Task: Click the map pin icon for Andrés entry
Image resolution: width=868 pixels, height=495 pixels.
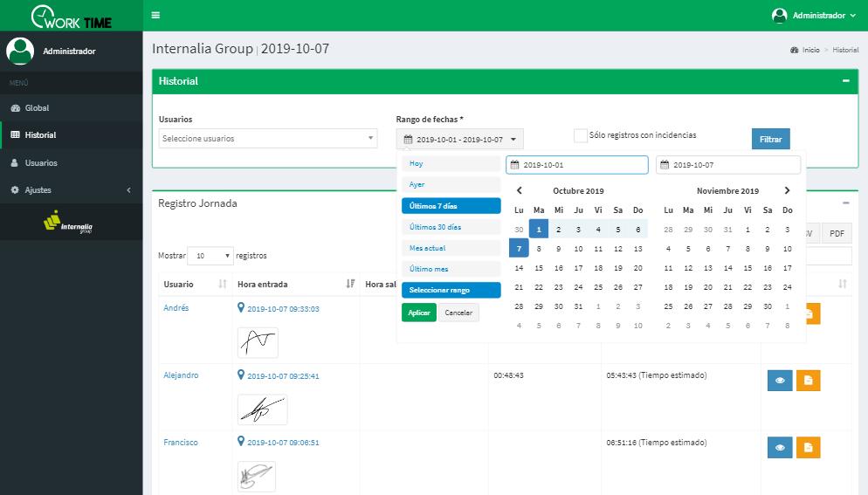Action: pyautogui.click(x=242, y=308)
